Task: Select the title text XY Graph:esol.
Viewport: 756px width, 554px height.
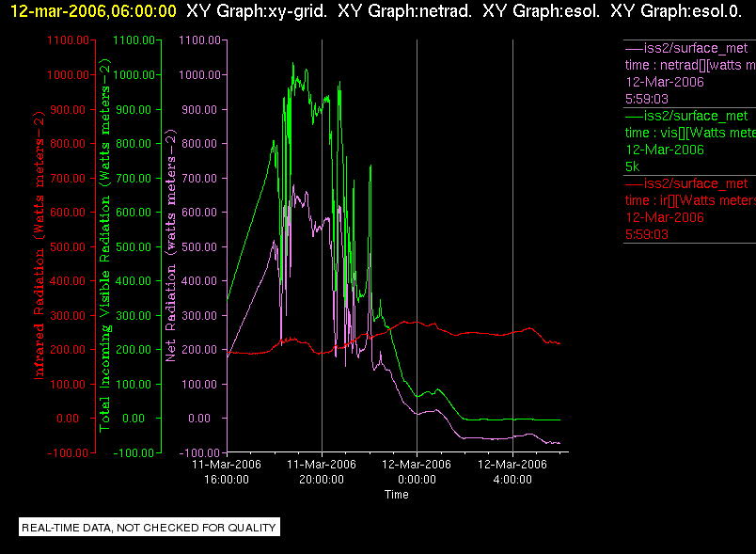Action: (x=542, y=11)
